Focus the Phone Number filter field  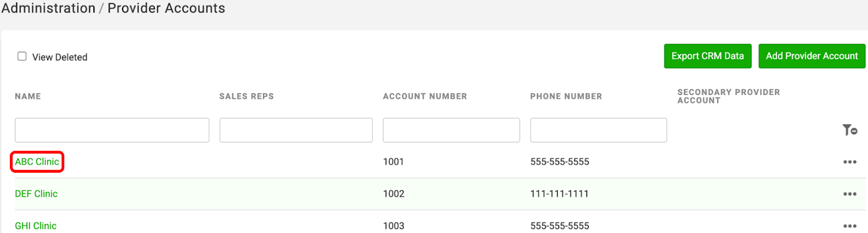coord(598,130)
